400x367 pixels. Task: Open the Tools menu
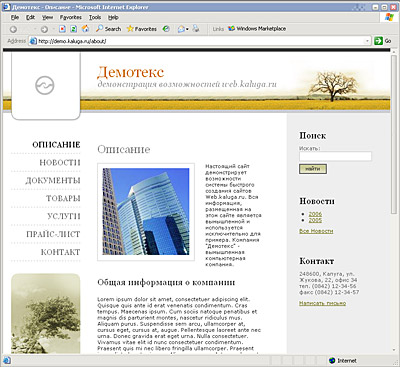click(95, 17)
